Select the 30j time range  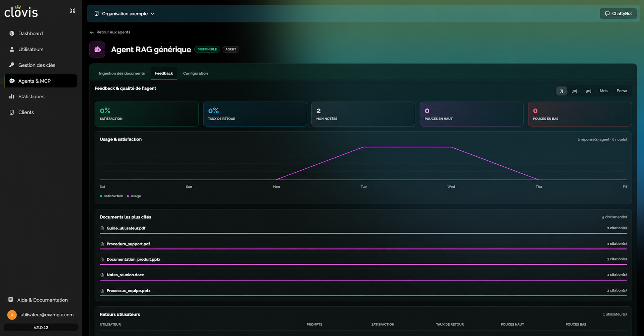pos(574,91)
